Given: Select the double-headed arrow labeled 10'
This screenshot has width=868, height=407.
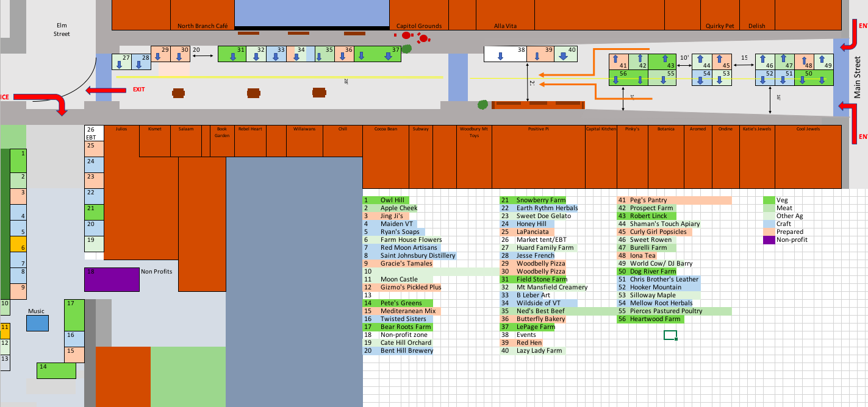Looking at the screenshot, I should point(684,65).
